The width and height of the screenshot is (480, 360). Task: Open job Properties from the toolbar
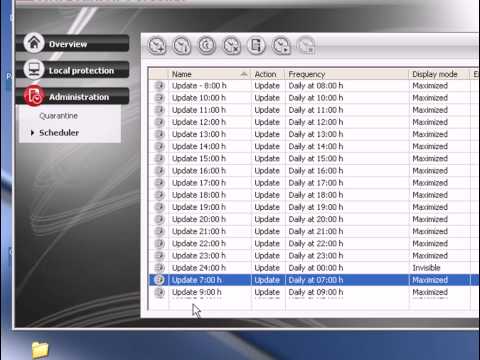pyautogui.click(x=182, y=46)
